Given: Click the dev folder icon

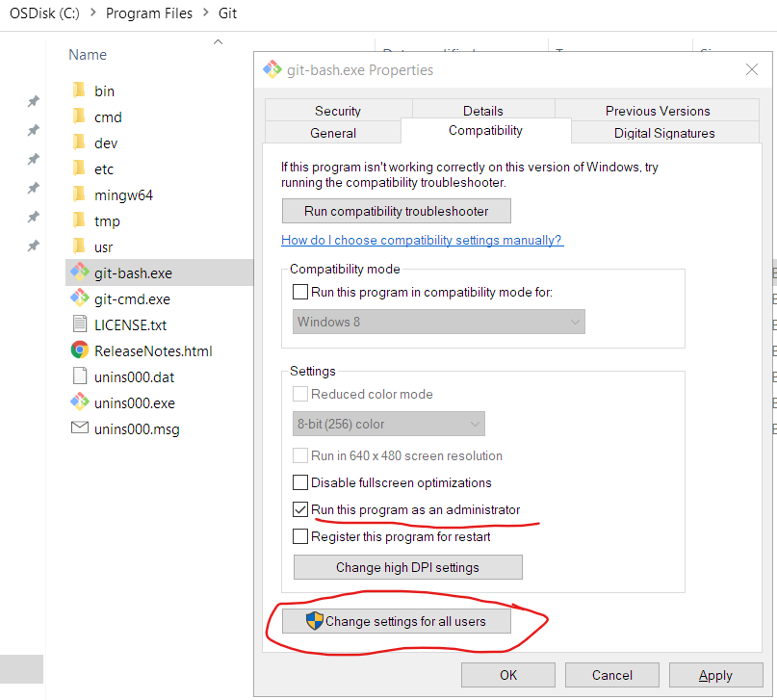Looking at the screenshot, I should coord(79,143).
